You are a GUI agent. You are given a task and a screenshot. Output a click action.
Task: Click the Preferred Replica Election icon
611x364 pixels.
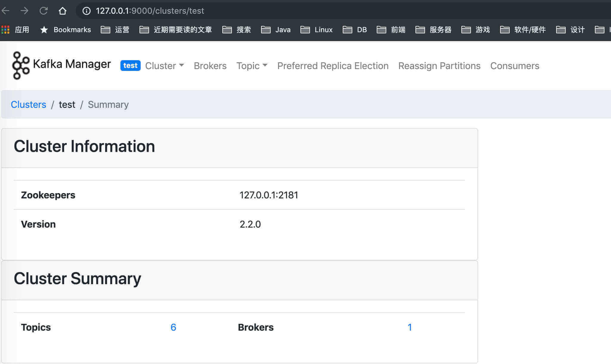click(x=333, y=66)
